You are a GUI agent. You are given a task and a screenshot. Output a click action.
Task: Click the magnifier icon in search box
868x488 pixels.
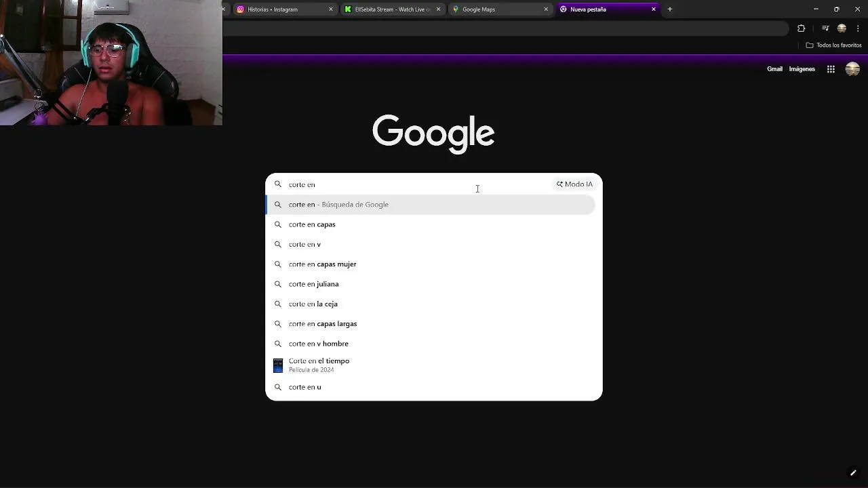click(x=277, y=184)
